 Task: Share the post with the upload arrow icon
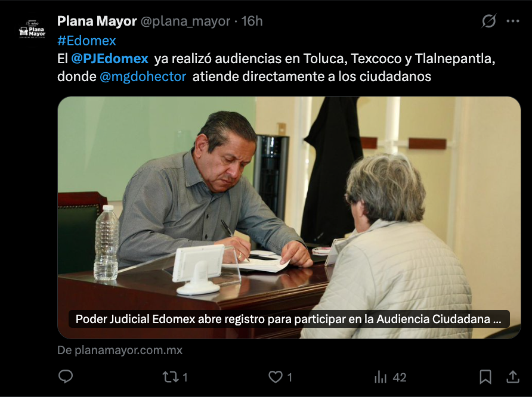[513, 377]
